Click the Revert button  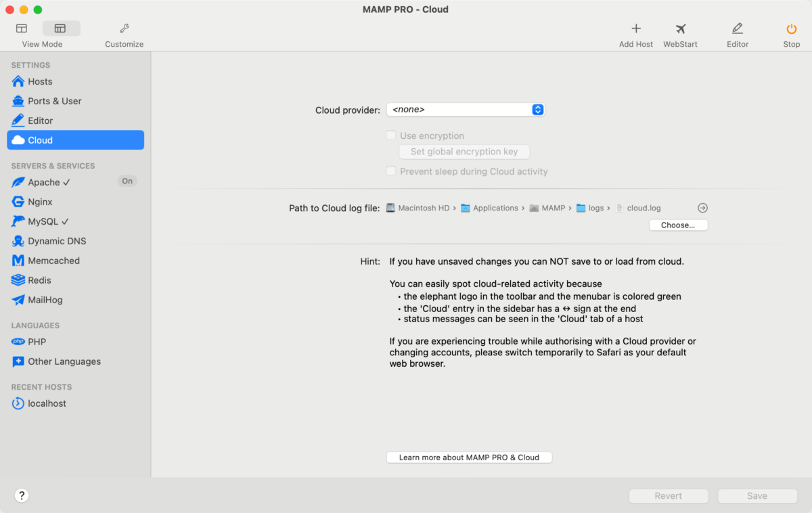[669, 496]
